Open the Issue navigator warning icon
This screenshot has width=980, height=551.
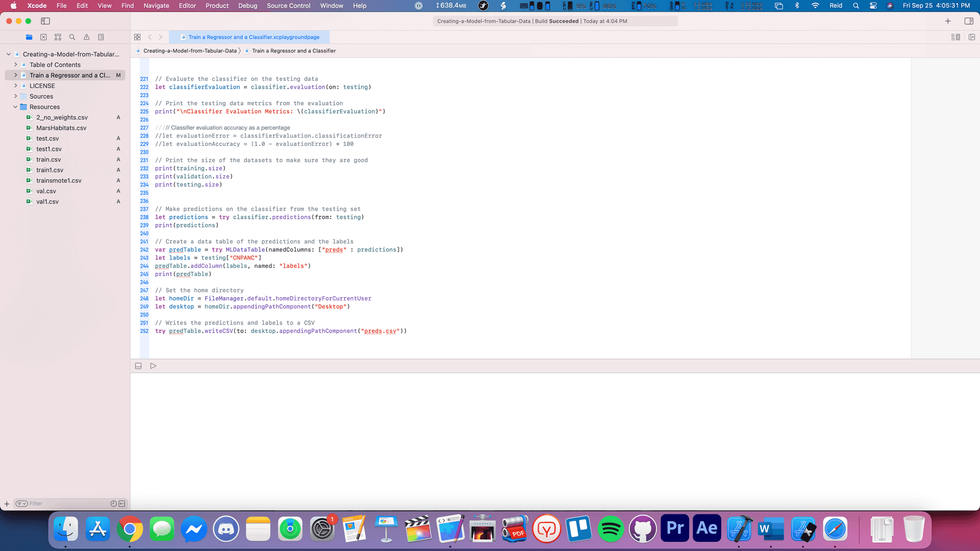pyautogui.click(x=86, y=37)
